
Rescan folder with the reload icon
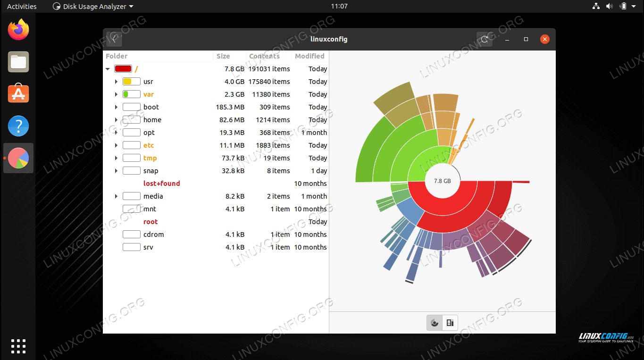point(485,39)
